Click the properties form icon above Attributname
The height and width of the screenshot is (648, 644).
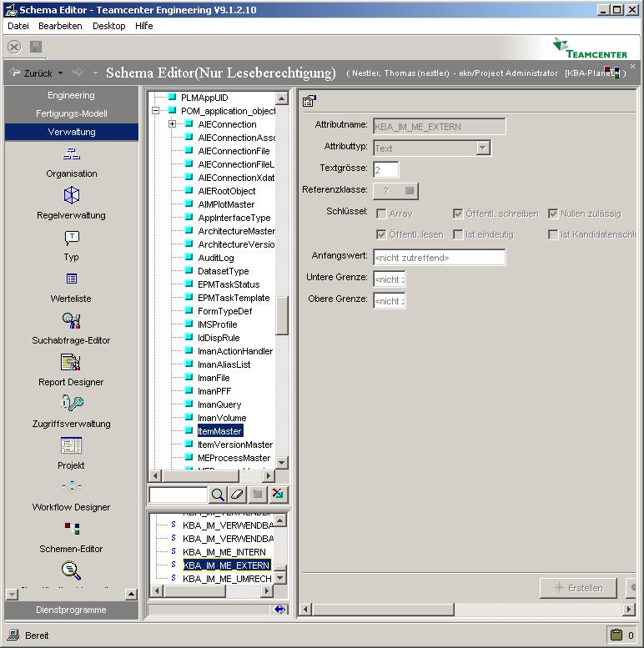(x=309, y=100)
